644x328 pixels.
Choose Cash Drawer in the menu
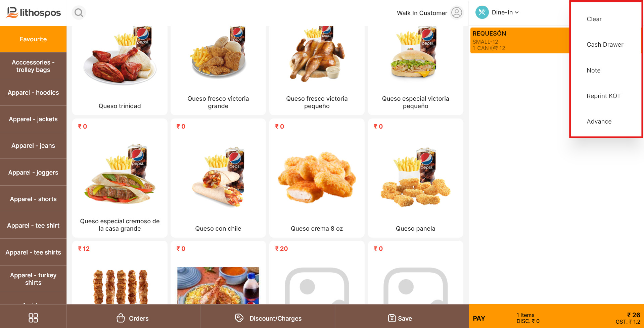click(x=605, y=45)
